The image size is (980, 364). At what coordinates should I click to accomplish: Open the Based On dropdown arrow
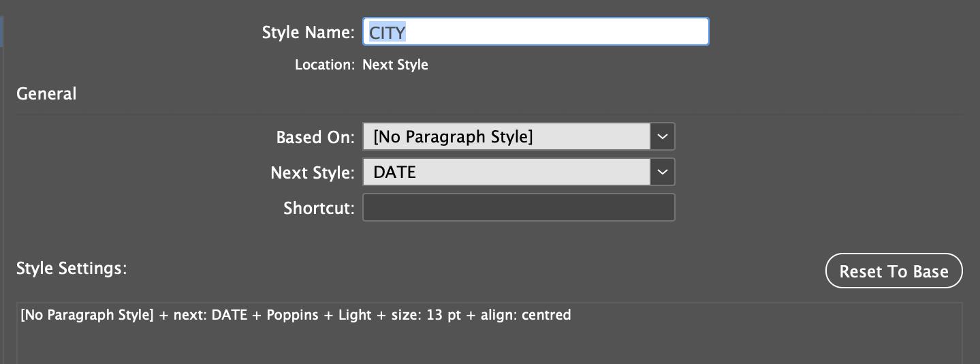[663, 136]
